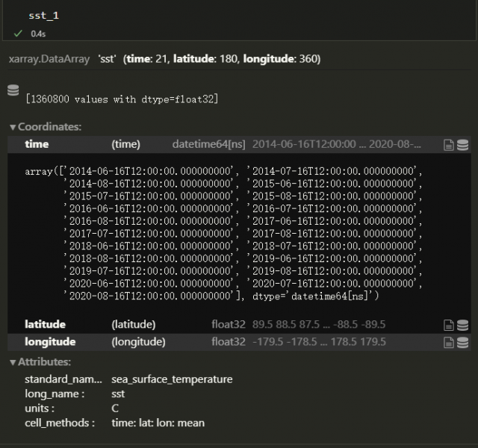Show data repr for the latitude coordinate
Image resolution: width=478 pixels, height=448 pixels.
tap(462, 325)
